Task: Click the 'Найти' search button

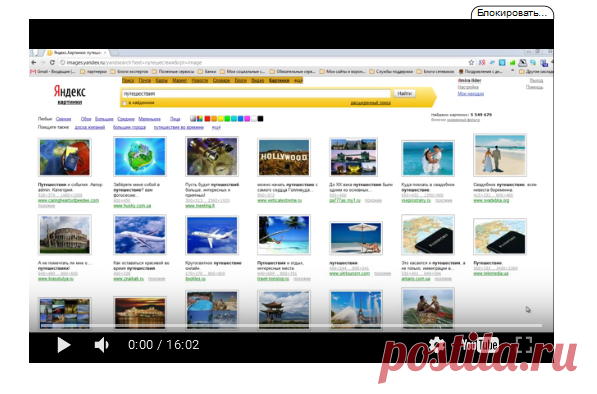Action: (x=404, y=93)
